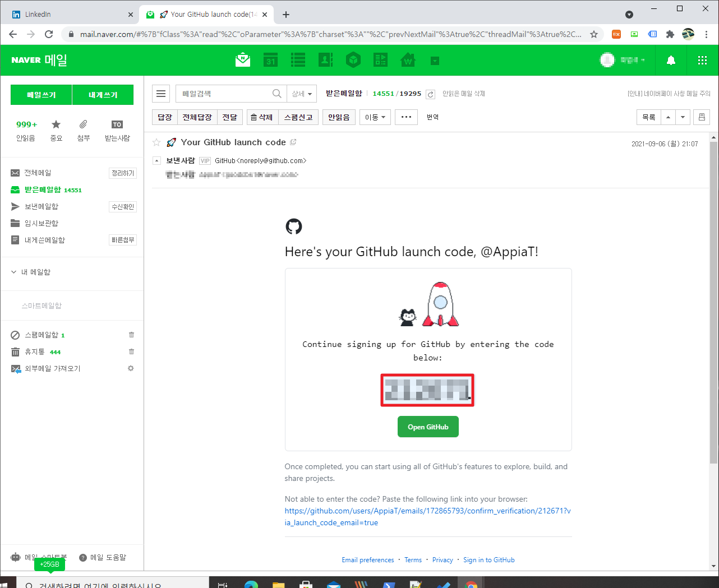Expand 내 메일함 section chevron
Viewport: 719px width, 588px height.
(x=14, y=272)
